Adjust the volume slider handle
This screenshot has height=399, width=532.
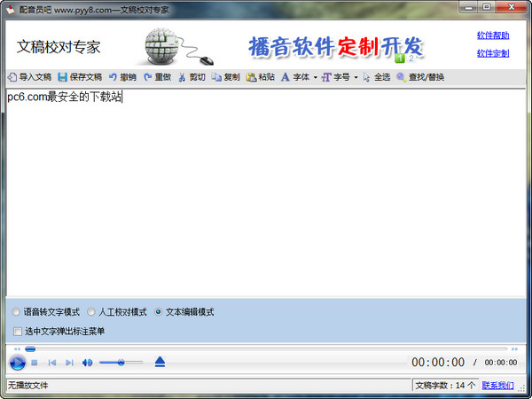click(x=121, y=363)
